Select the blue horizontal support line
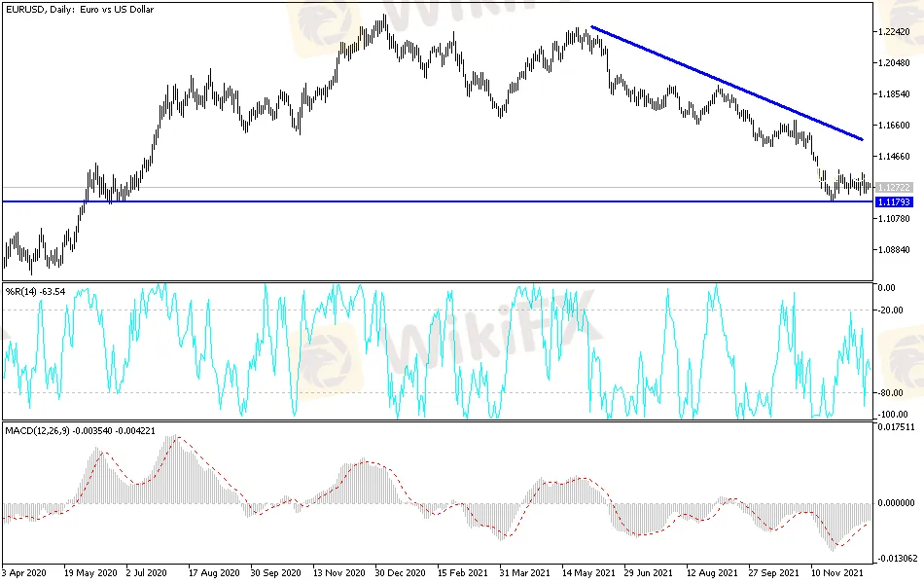Viewport: 924px width, 584px height. point(438,201)
